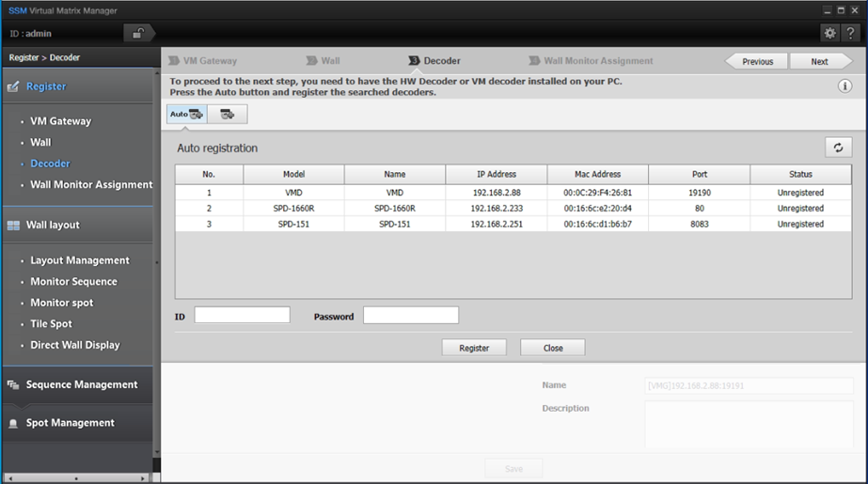868x484 pixels.
Task: Sort by the Name column header
Action: (x=395, y=174)
